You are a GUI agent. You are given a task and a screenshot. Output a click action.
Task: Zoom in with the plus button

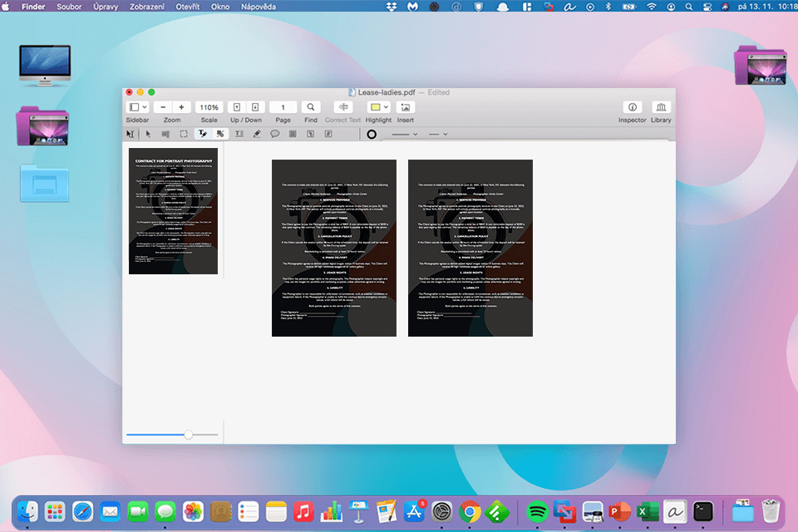coord(181,107)
